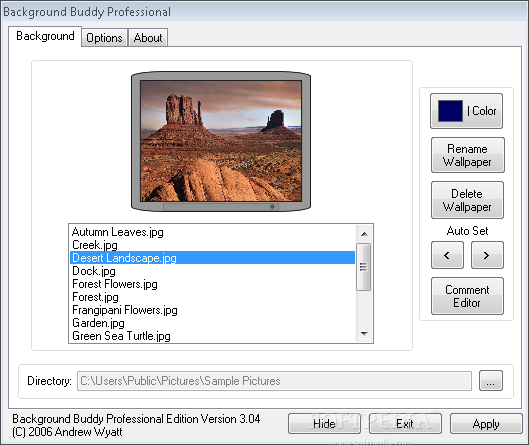
Task: Click the list scrollbar down arrow
Action: click(x=364, y=334)
